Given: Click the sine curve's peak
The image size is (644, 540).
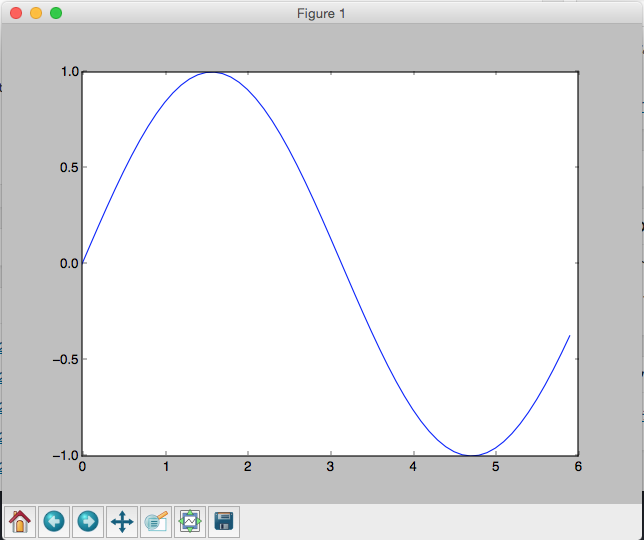Looking at the screenshot, I should click(212, 72).
